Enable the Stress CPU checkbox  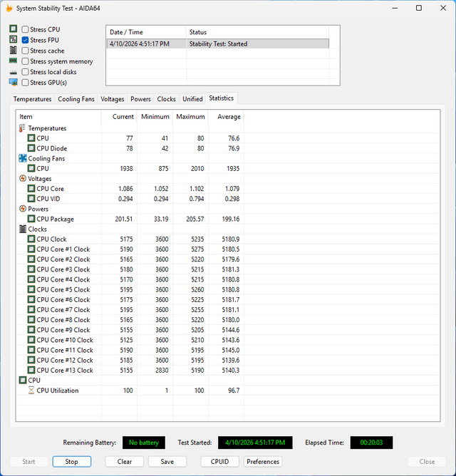coord(25,29)
